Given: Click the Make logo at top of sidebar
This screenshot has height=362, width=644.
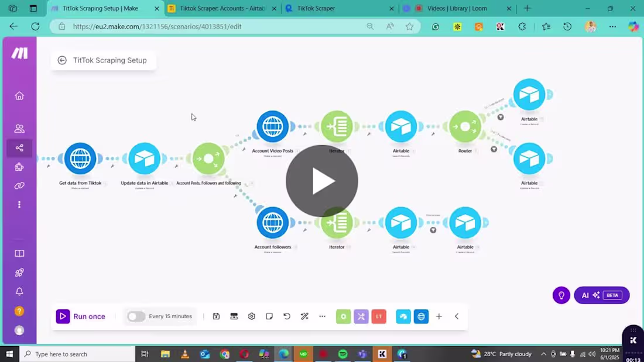Looking at the screenshot, I should pos(19,53).
